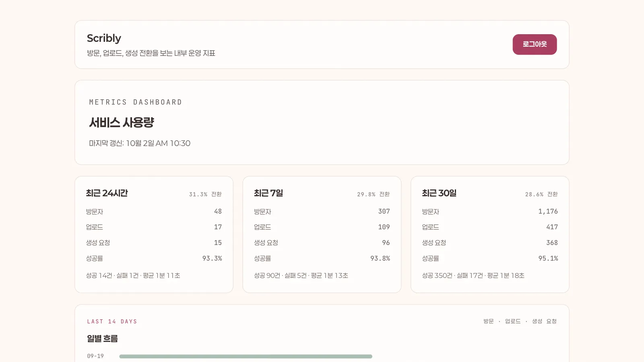Click the 최근 7일 card heading

(x=268, y=193)
